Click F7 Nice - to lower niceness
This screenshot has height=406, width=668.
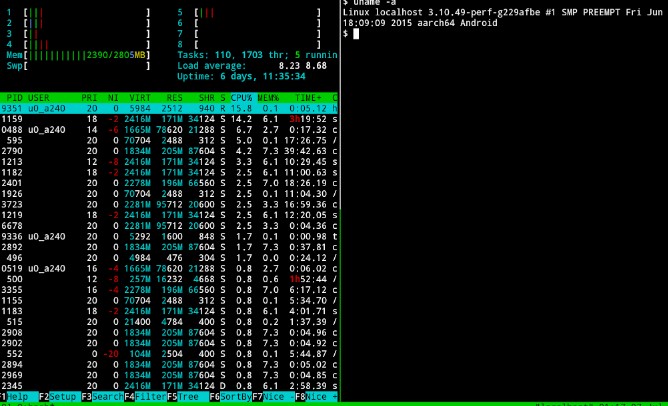coord(270,398)
